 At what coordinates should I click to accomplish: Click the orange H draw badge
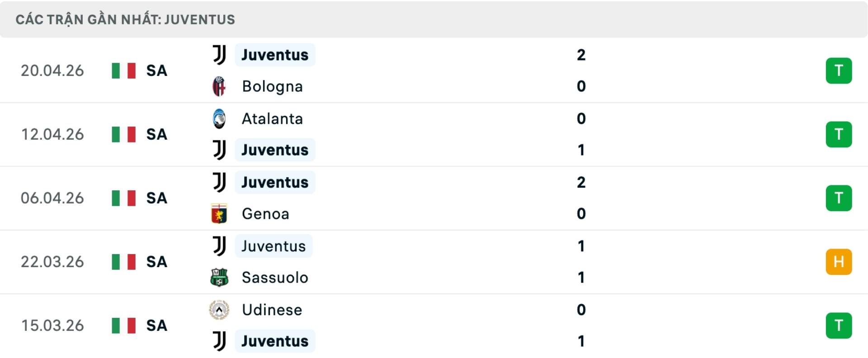[839, 262]
